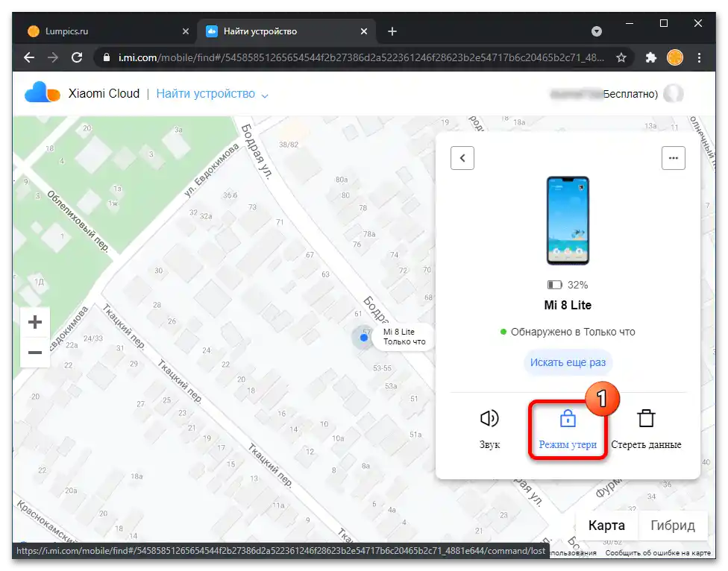Zoom in the map with plus button
728x571 pixels.
tap(35, 322)
